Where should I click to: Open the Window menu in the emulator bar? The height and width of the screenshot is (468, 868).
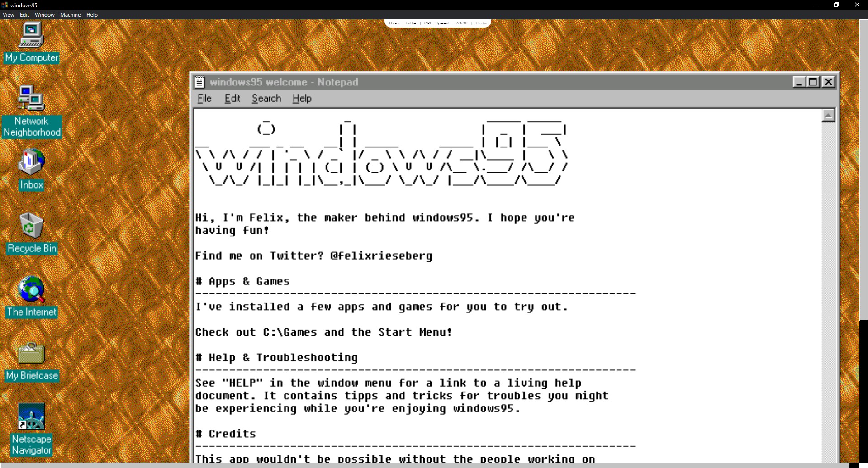44,14
